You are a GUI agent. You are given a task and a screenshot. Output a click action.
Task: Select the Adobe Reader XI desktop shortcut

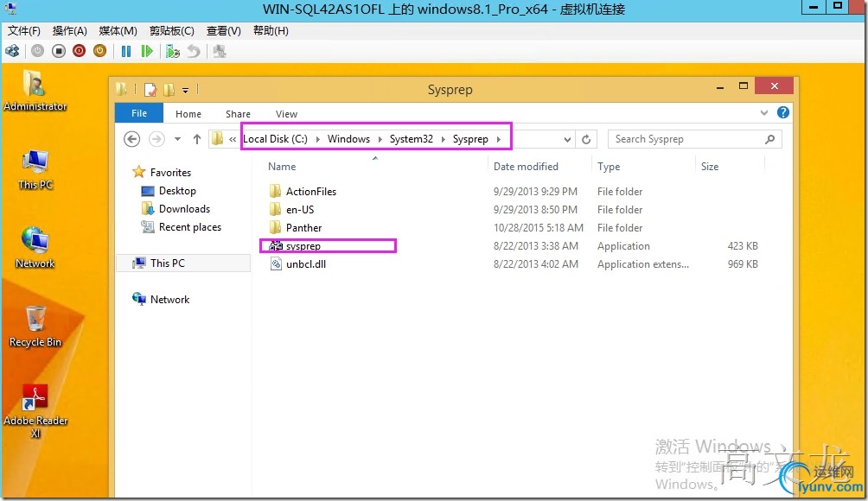pos(35,411)
